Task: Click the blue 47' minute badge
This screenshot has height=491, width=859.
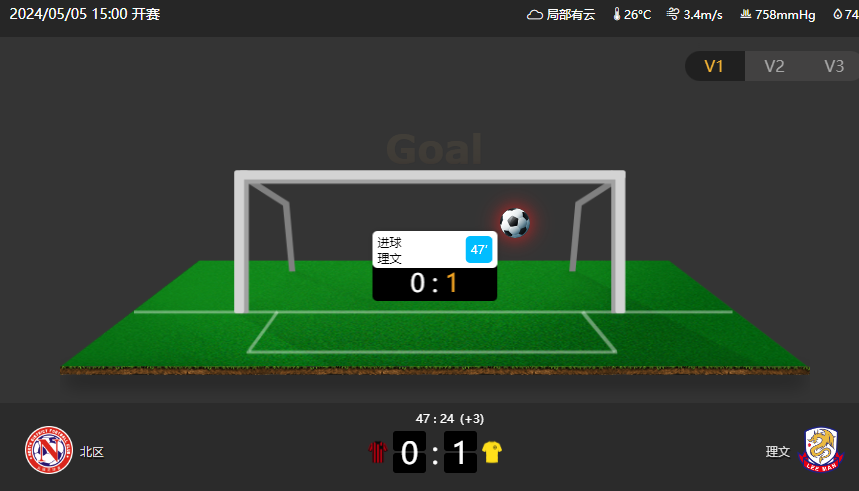Action: coord(479,249)
